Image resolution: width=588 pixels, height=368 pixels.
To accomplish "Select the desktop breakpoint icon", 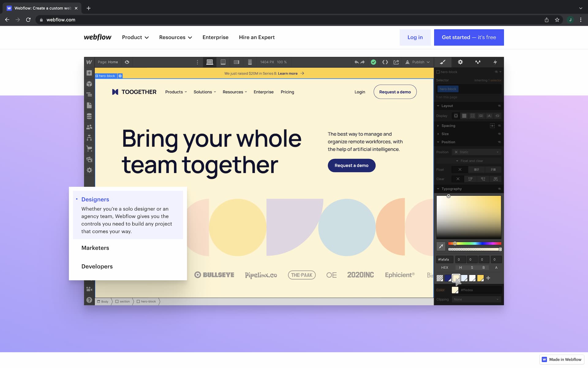I will tap(209, 62).
